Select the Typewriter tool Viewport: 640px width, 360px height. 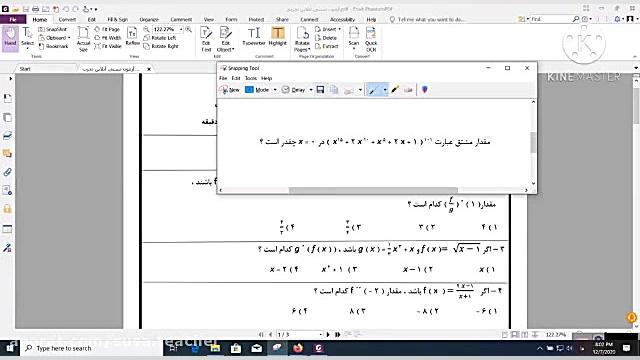point(253,36)
